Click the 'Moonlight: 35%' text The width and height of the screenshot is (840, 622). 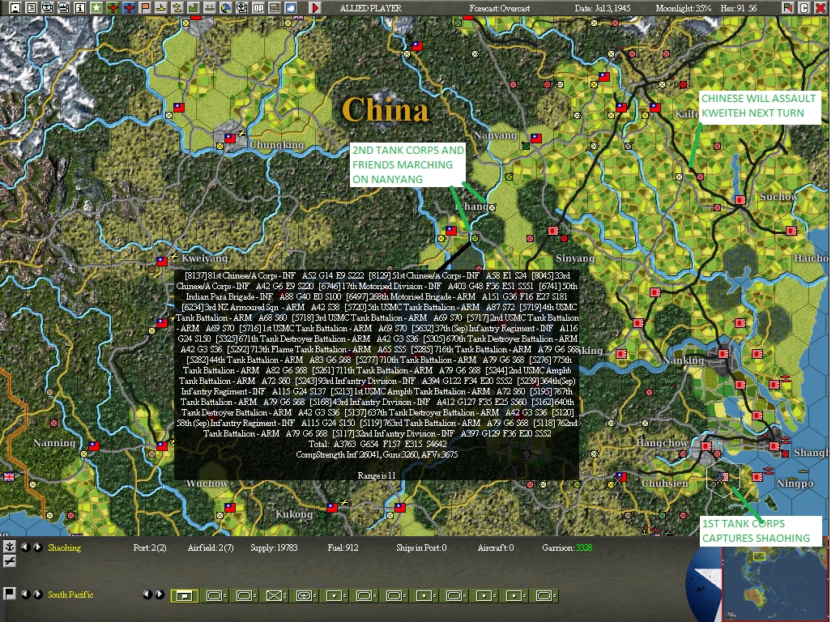click(x=683, y=8)
